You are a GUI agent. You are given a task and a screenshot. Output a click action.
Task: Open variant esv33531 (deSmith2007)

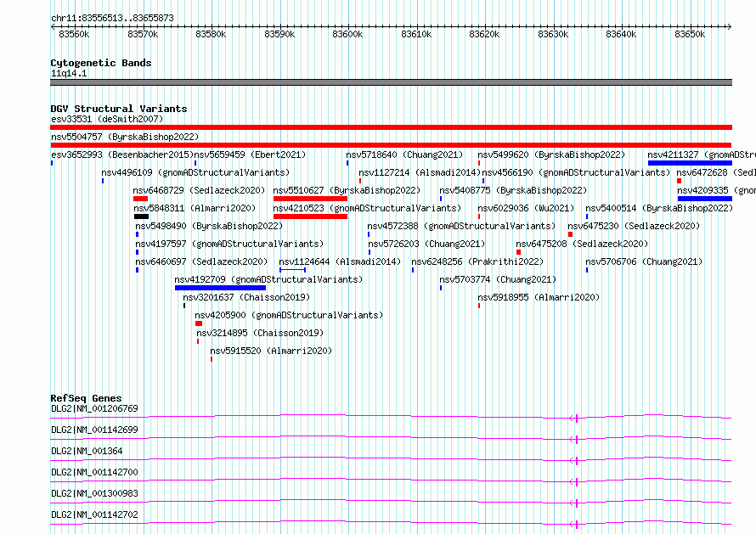click(107, 119)
